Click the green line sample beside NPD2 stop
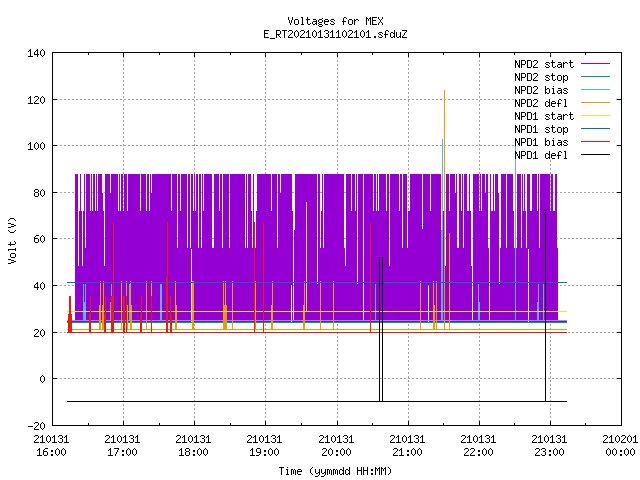640x480 pixels. (596, 77)
